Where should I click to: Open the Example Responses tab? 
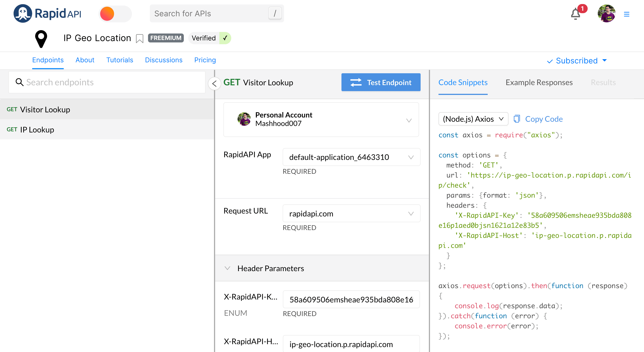539,82
